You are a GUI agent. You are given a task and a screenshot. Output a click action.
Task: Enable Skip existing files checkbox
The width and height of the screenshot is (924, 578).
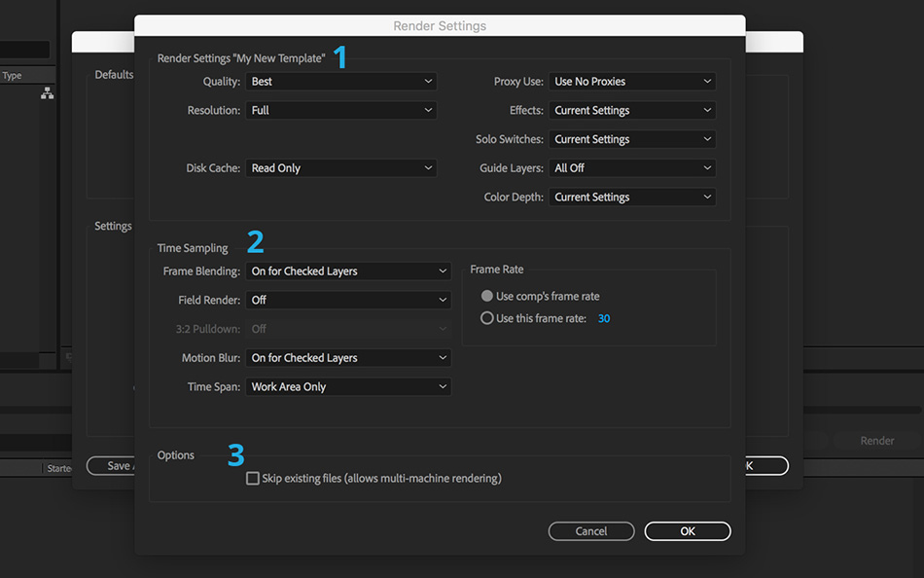coord(253,479)
